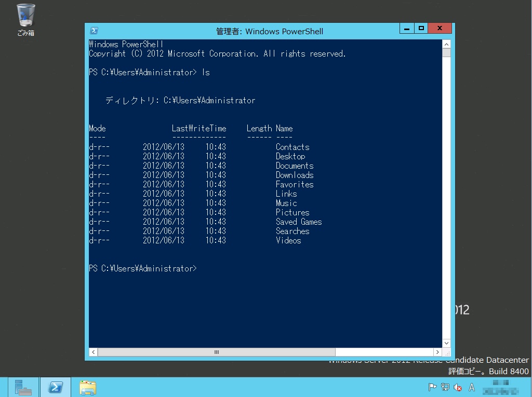Click the '管理者: Windows PowerShell' title text
The width and height of the screenshot is (532, 397).
[270, 31]
